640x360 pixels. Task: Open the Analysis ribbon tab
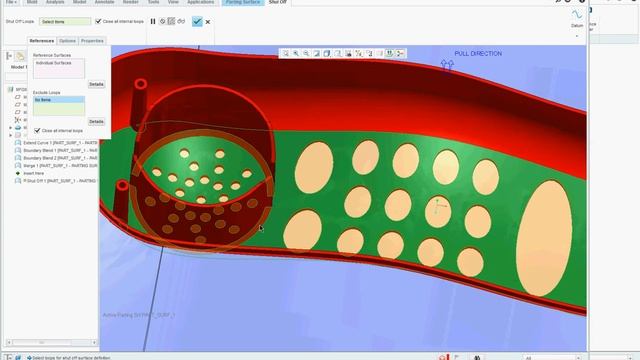tap(55, 2)
